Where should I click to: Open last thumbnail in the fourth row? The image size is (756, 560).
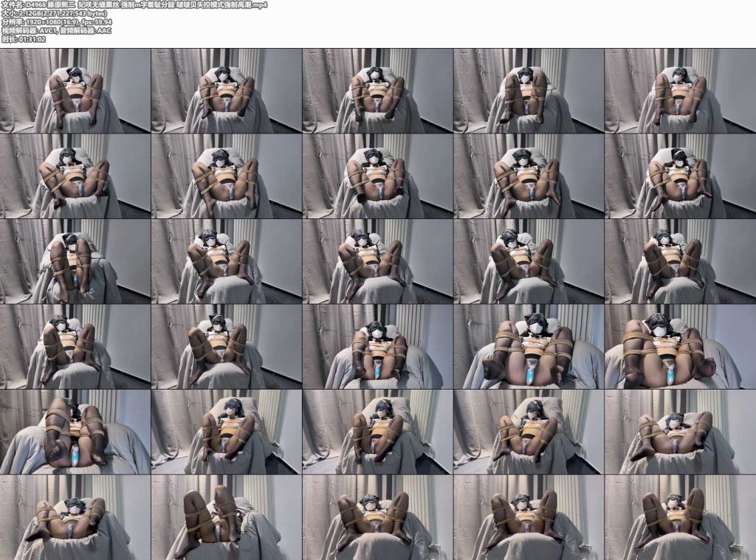pos(680,347)
